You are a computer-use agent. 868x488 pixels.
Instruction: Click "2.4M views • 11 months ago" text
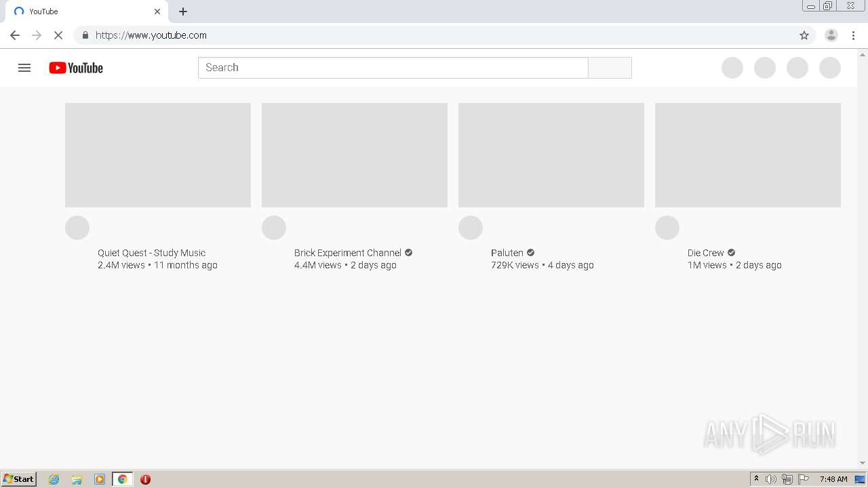click(x=157, y=265)
